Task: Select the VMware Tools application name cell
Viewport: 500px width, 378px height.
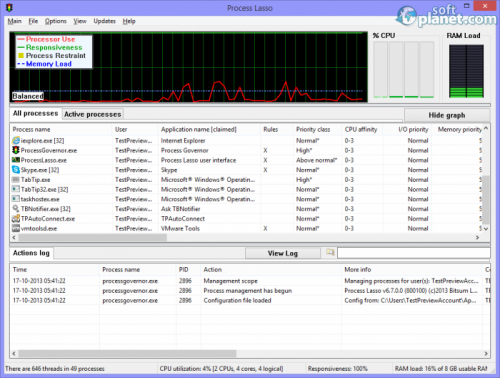Action: pos(180,228)
